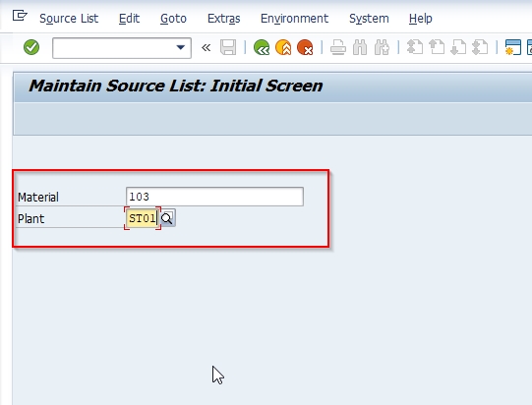Click the Create New Session icon
The width and height of the screenshot is (532, 405).
pyautogui.click(x=512, y=47)
